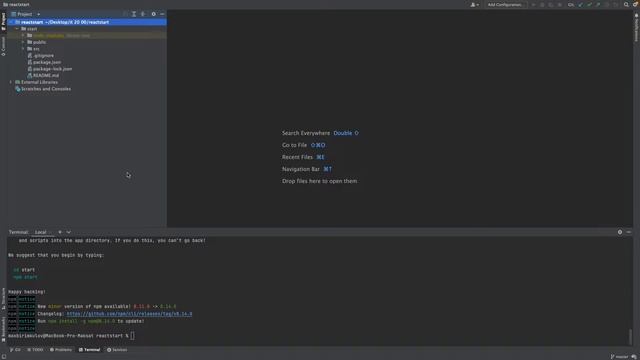This screenshot has width=640, height=360.
Task: Hide the Terminal panel with minus icon
Action: (629, 232)
